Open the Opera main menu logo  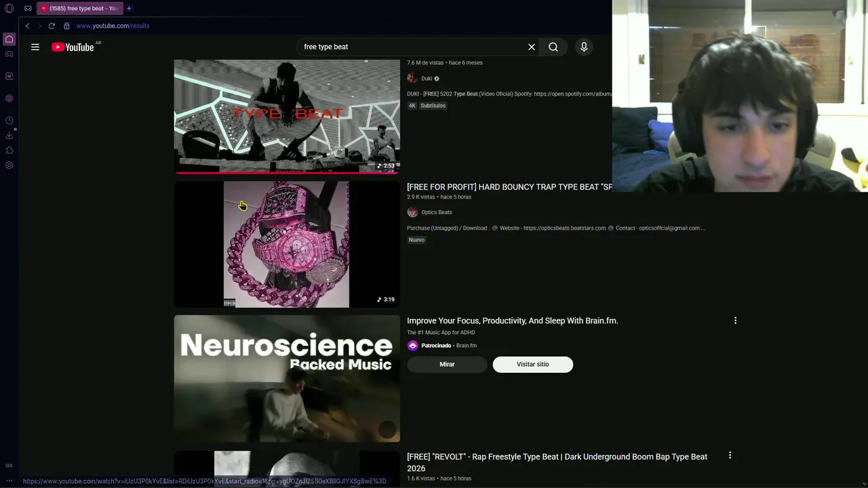click(9, 8)
